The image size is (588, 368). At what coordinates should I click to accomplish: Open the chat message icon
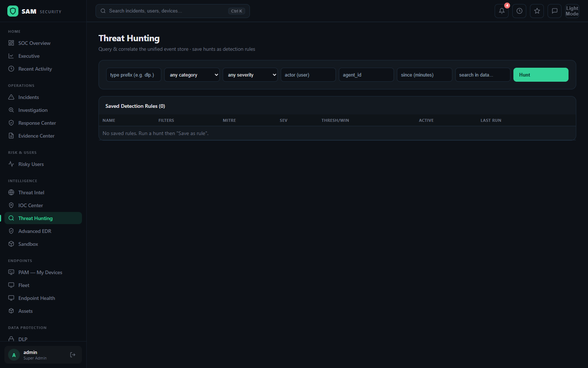point(555,11)
